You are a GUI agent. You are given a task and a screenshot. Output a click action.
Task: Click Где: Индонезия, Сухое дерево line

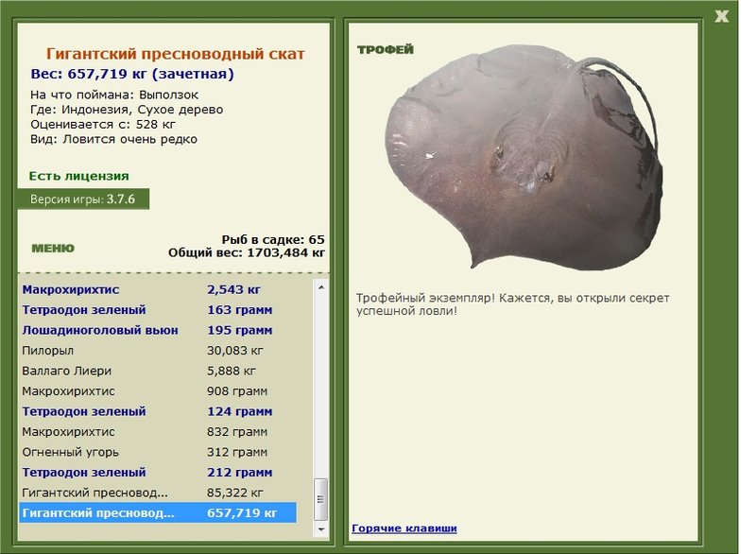[x=127, y=110]
